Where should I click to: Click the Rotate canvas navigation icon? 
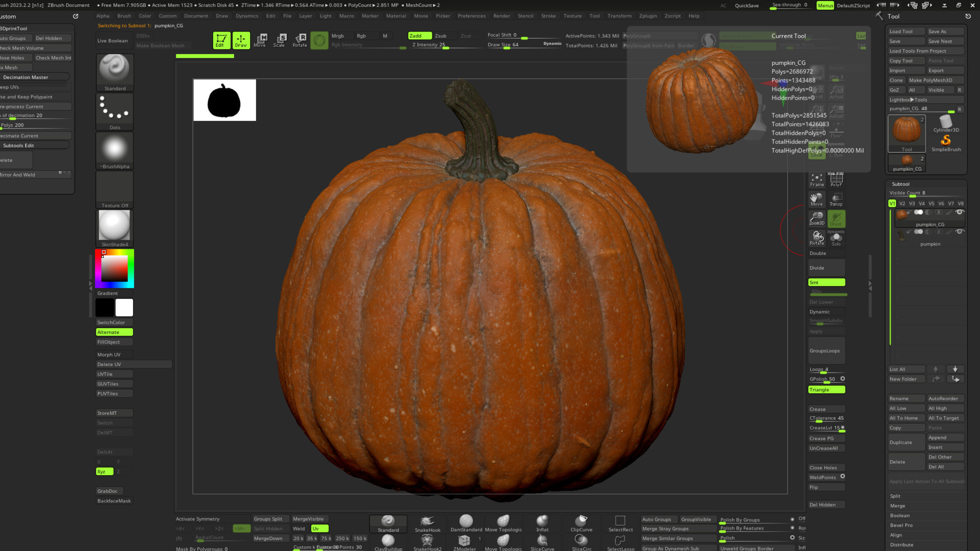(x=816, y=238)
